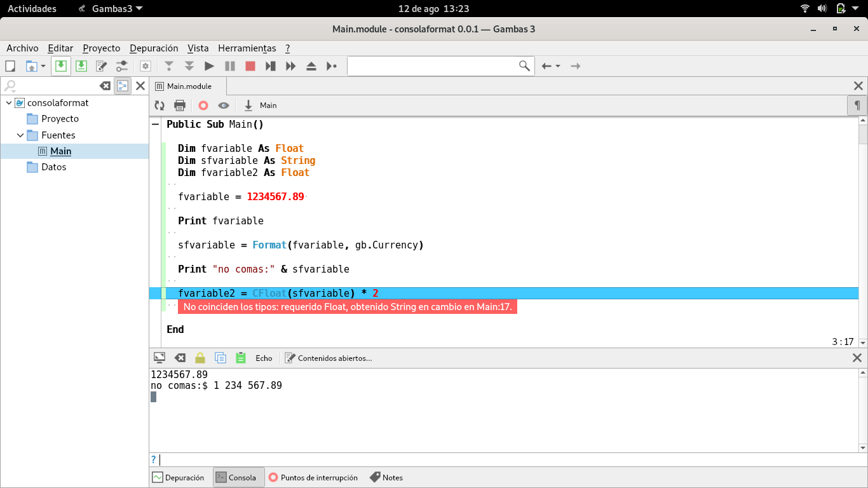Toggle the watch expression eye icon
Viewport: 868px width, 488px height.
pyautogui.click(x=224, y=105)
